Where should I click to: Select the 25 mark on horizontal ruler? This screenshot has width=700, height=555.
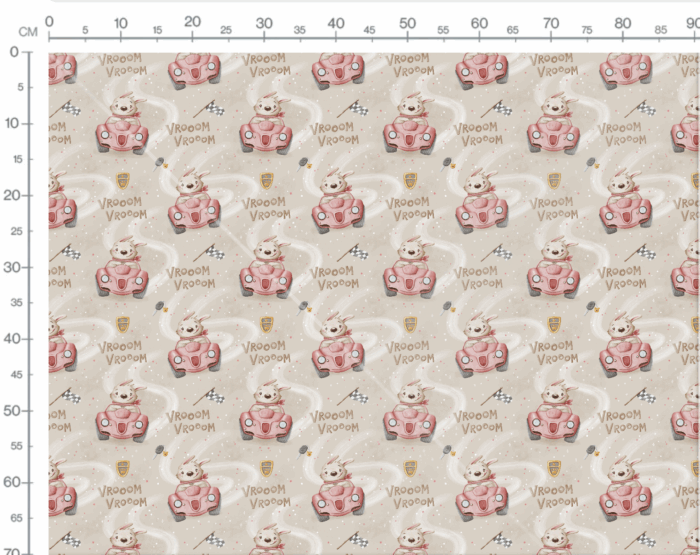click(226, 30)
